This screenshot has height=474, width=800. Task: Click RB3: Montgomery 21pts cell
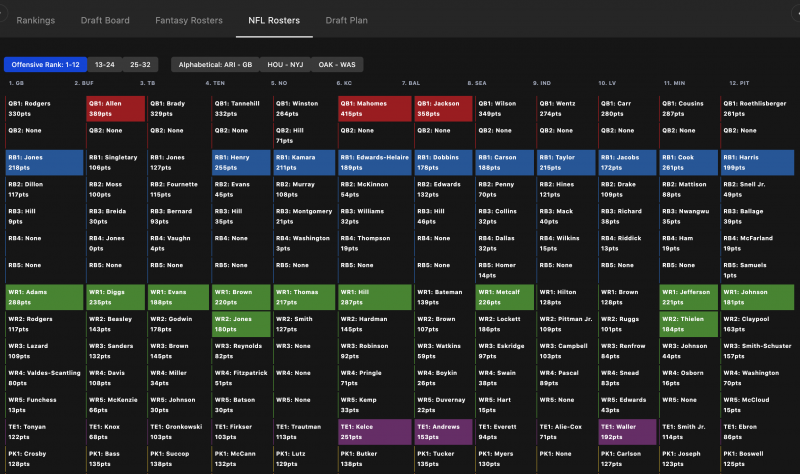[x=305, y=217]
